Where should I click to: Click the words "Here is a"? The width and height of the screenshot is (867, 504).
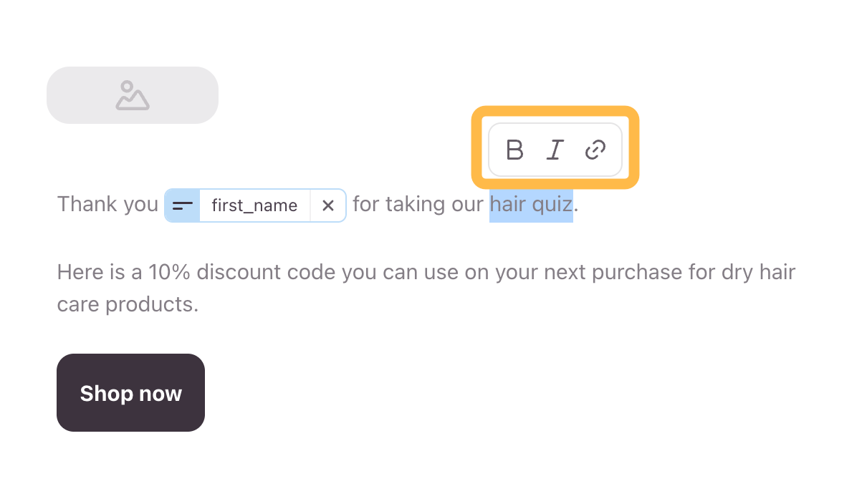100,273
